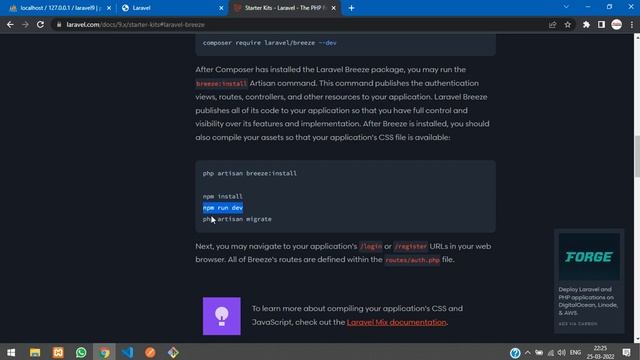The image size is (640, 360).
Task: Go back to the previous page
Action: coord(10,24)
